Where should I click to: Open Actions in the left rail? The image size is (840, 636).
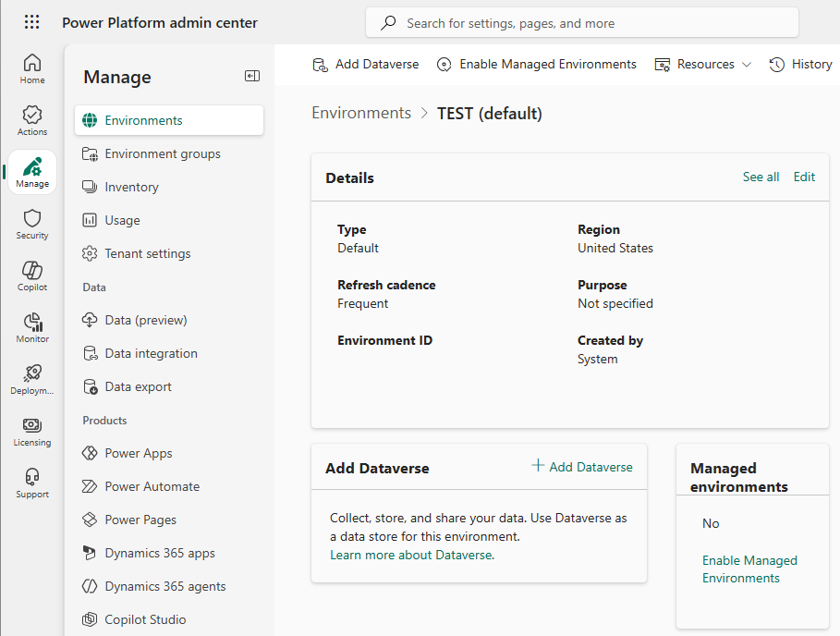32,120
